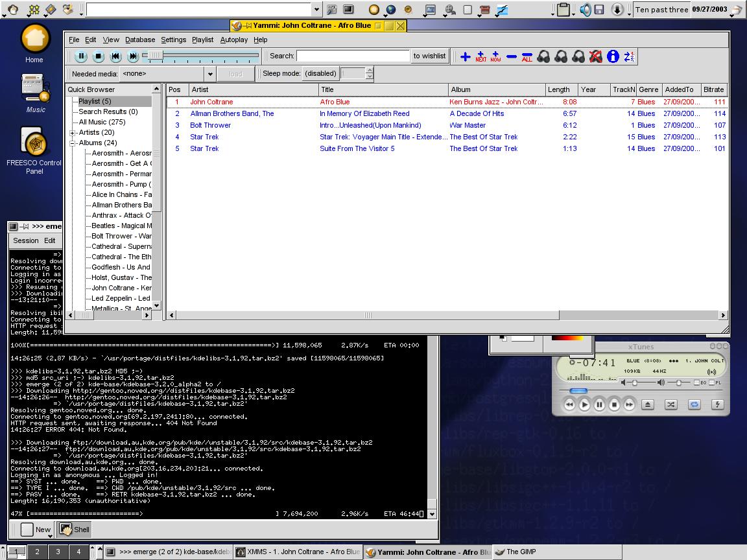Click the blue plus enqueue icon
This screenshot has width=747, height=560.
point(466,57)
